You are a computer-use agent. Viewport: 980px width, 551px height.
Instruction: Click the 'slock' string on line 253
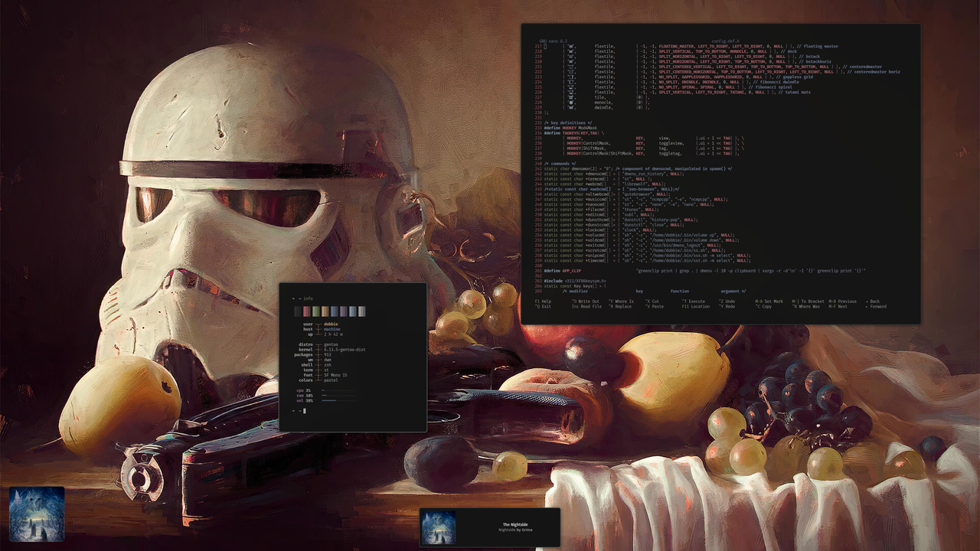632,230
